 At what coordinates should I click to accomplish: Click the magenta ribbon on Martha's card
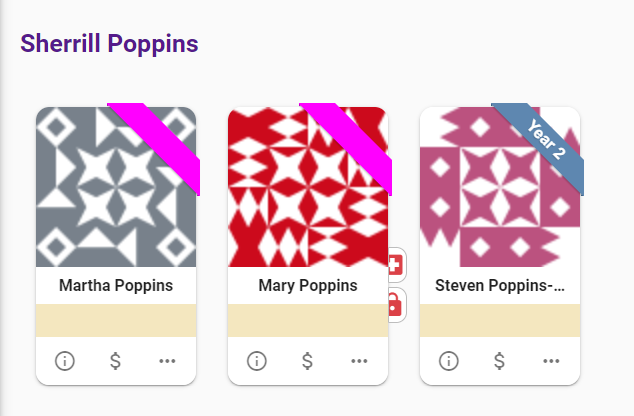pyautogui.click(x=160, y=142)
